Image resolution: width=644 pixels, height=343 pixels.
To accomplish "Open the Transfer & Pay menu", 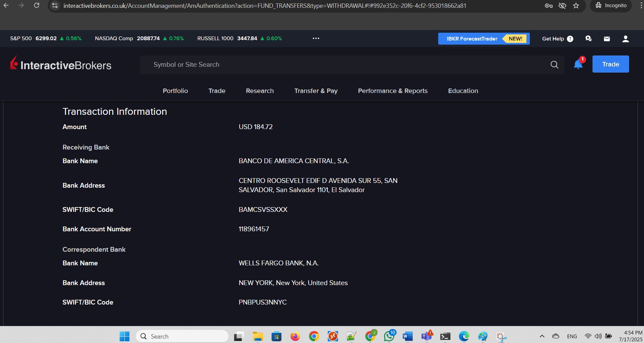I will [x=316, y=91].
